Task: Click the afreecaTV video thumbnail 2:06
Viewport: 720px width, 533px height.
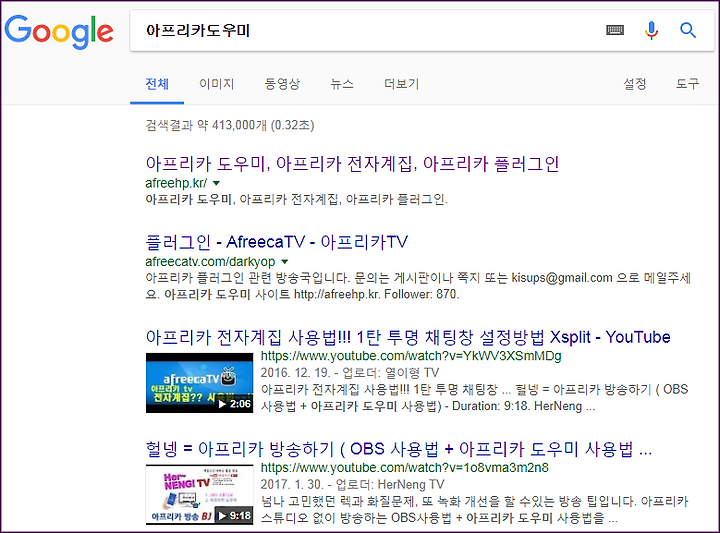Action: point(199,383)
